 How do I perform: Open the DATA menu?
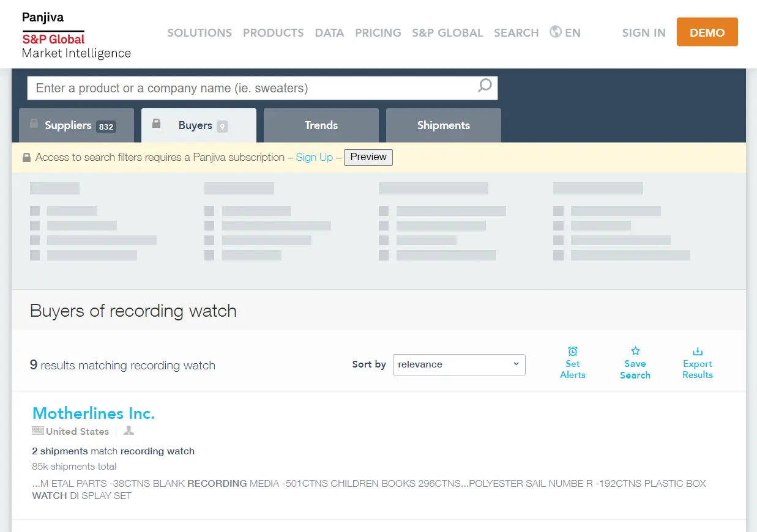pyautogui.click(x=329, y=32)
